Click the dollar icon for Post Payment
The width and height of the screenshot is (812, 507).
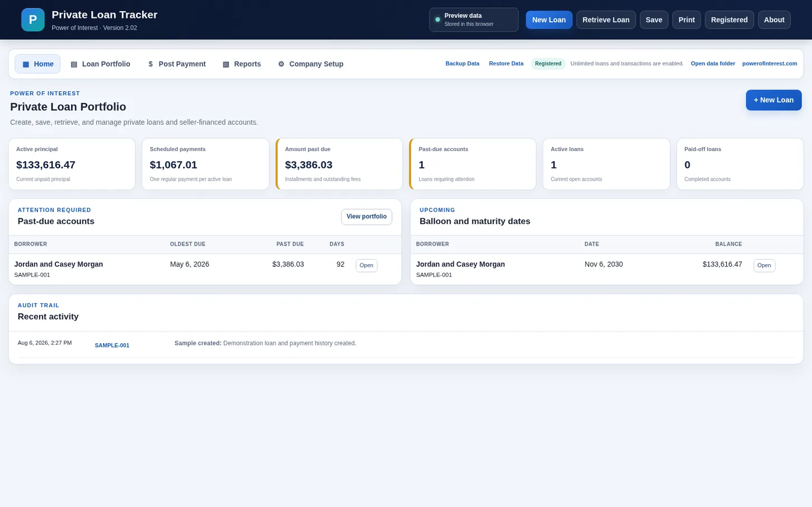click(x=151, y=64)
